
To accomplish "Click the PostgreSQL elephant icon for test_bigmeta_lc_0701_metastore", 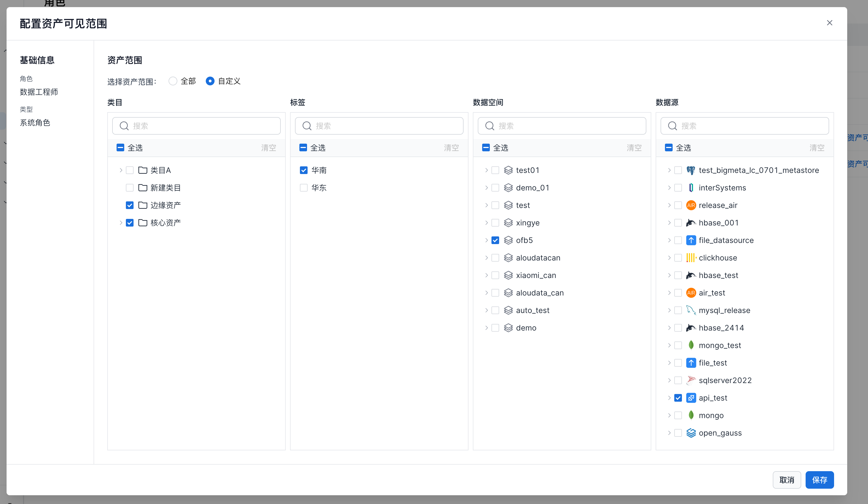I will click(691, 170).
